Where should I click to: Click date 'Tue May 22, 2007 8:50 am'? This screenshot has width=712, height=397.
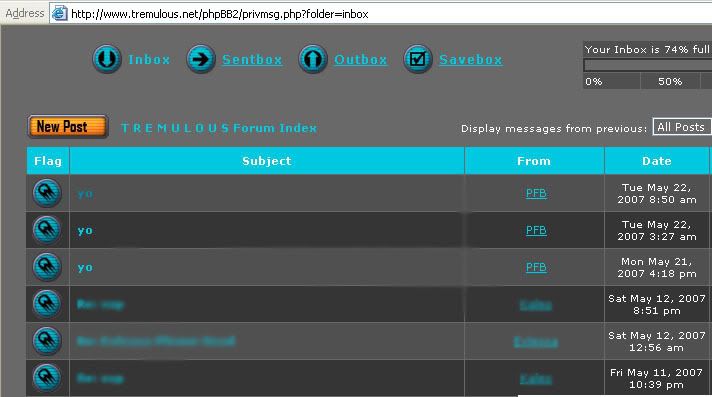pyautogui.click(x=657, y=193)
